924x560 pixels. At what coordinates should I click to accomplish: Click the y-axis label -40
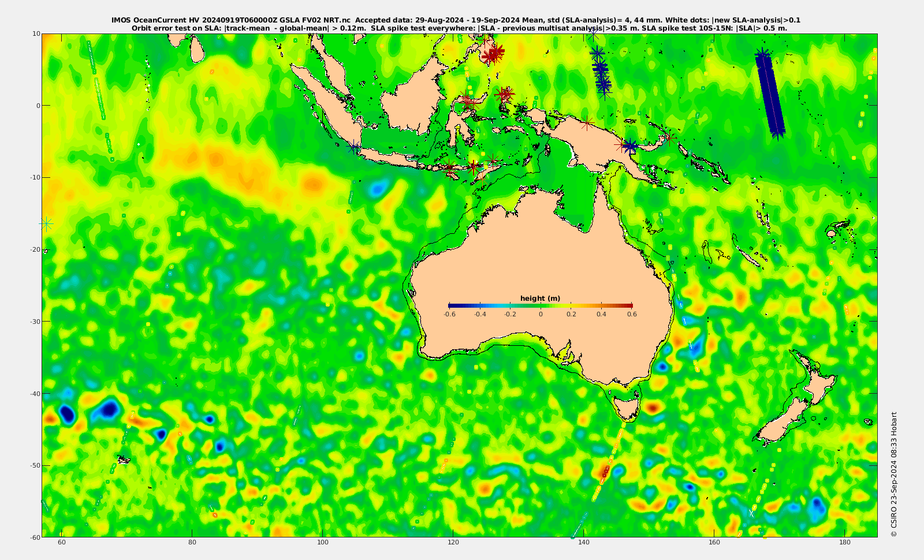pos(35,394)
